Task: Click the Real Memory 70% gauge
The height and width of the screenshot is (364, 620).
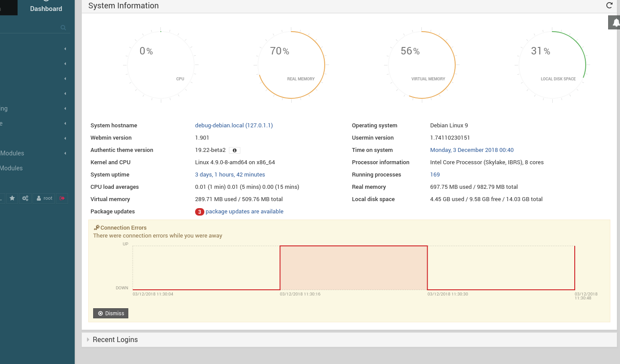Action: pyautogui.click(x=291, y=65)
